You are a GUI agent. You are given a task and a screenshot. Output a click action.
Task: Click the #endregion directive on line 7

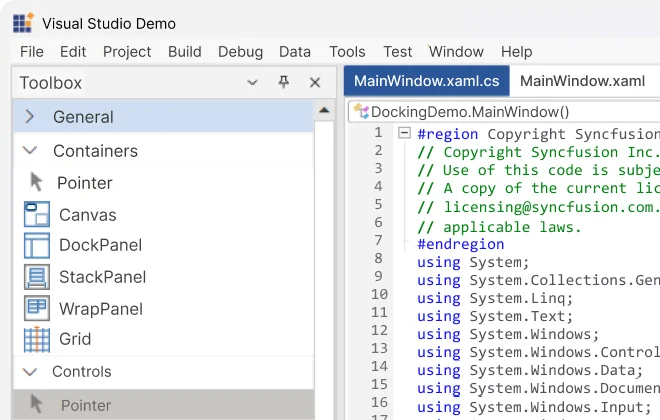pos(460,244)
